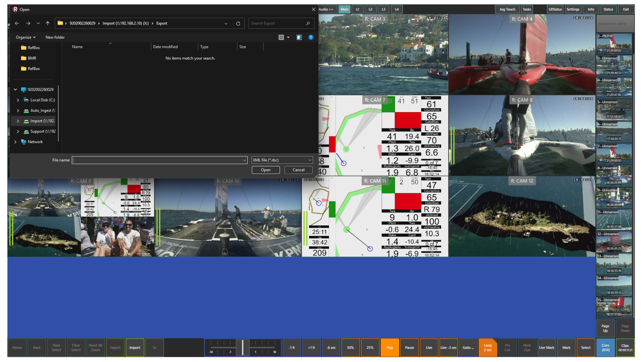Image resolution: width=644 pixels, height=362 pixels.
Task: Expand the Import network drive node
Action: tap(18, 121)
